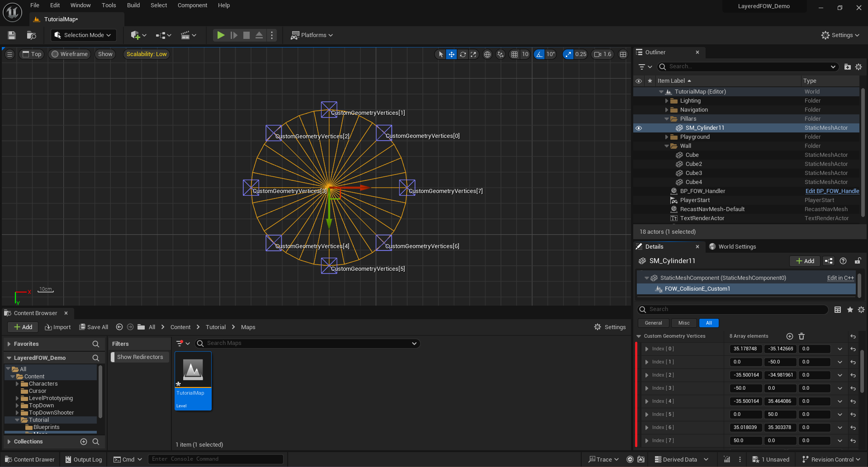The image size is (868, 467).
Task: Open the Selection Mode dropdown
Action: pyautogui.click(x=83, y=35)
